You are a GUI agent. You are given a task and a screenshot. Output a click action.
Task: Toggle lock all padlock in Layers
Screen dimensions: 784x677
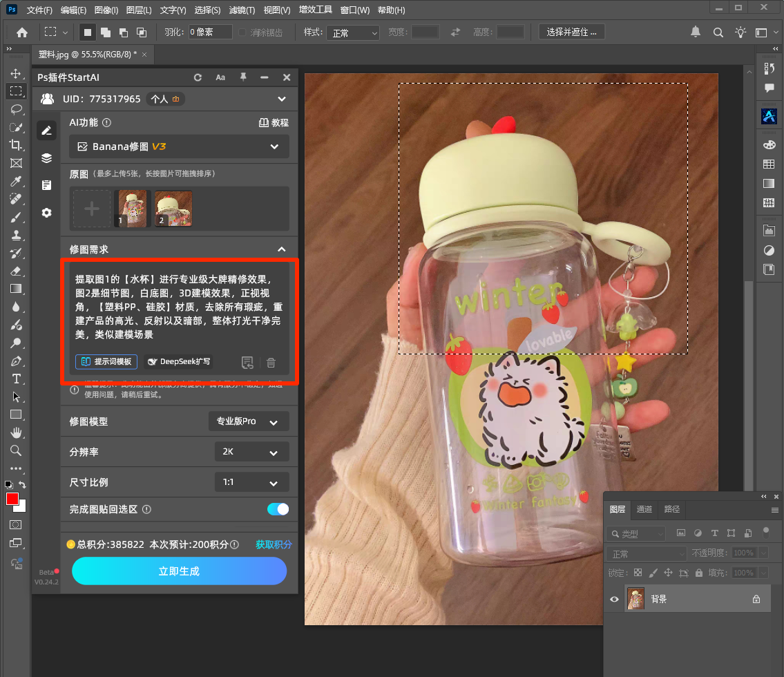pos(699,573)
